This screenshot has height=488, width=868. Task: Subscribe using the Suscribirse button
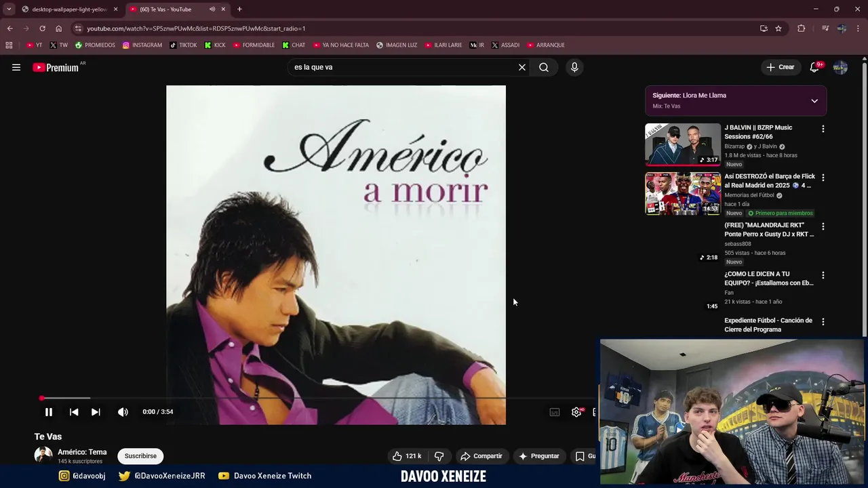tap(140, 456)
